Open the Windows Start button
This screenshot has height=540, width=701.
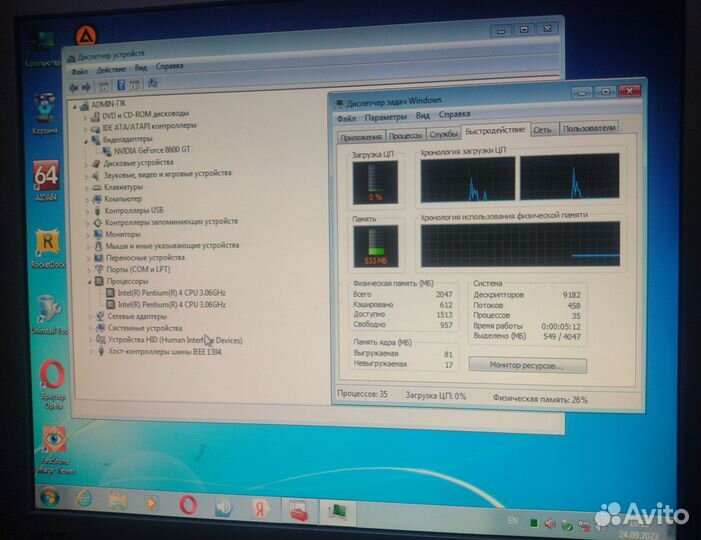[49, 497]
